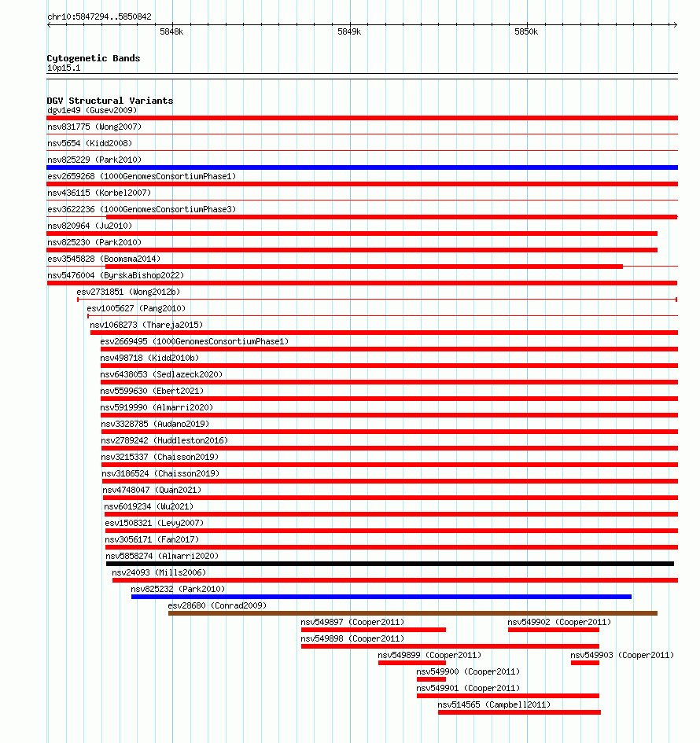Open nsv3186524 (Chaisson2019) variant

click(x=160, y=474)
